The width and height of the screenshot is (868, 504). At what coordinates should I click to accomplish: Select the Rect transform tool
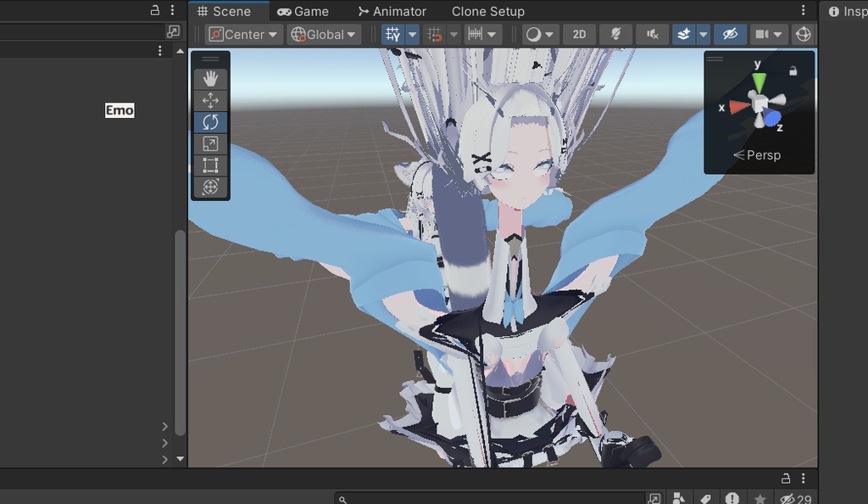210,165
